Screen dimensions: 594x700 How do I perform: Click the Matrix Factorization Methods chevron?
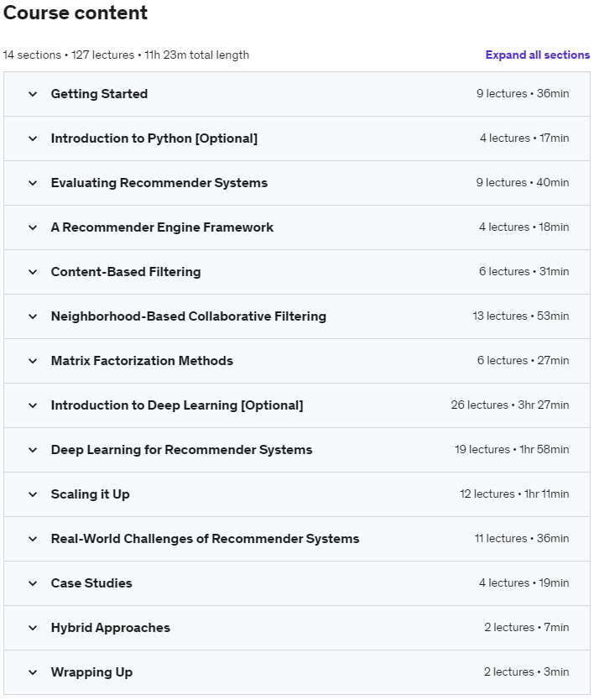[33, 361]
